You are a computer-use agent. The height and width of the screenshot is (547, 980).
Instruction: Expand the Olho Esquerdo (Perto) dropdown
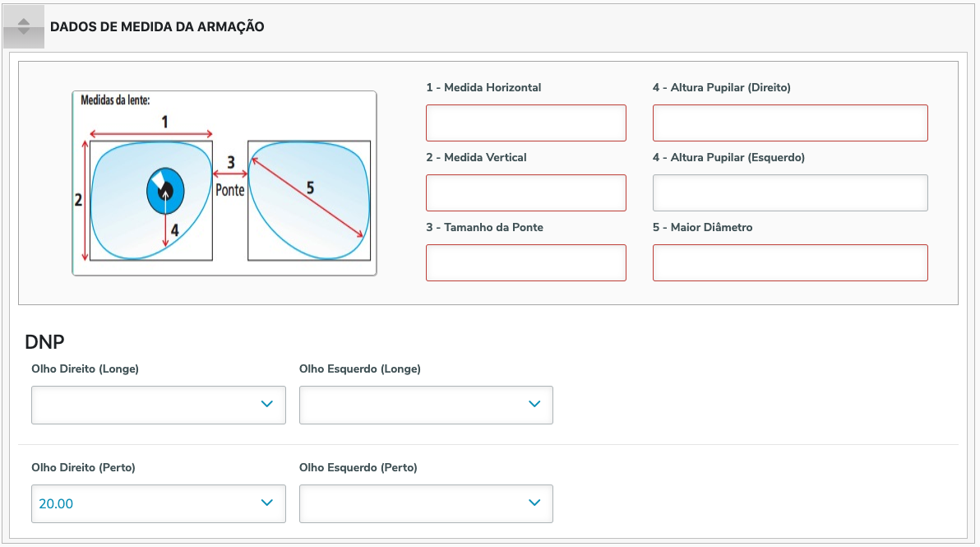tap(426, 503)
